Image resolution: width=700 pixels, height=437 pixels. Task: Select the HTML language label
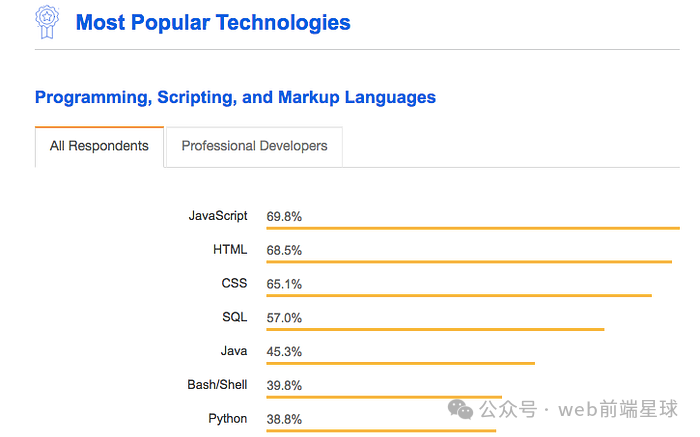(x=230, y=250)
